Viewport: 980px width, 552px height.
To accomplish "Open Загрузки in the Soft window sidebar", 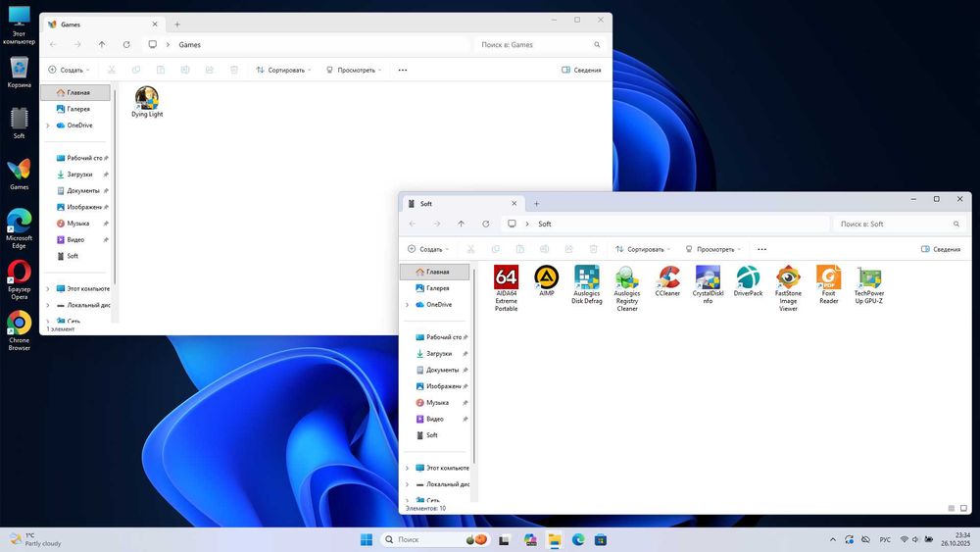I will 439,353.
